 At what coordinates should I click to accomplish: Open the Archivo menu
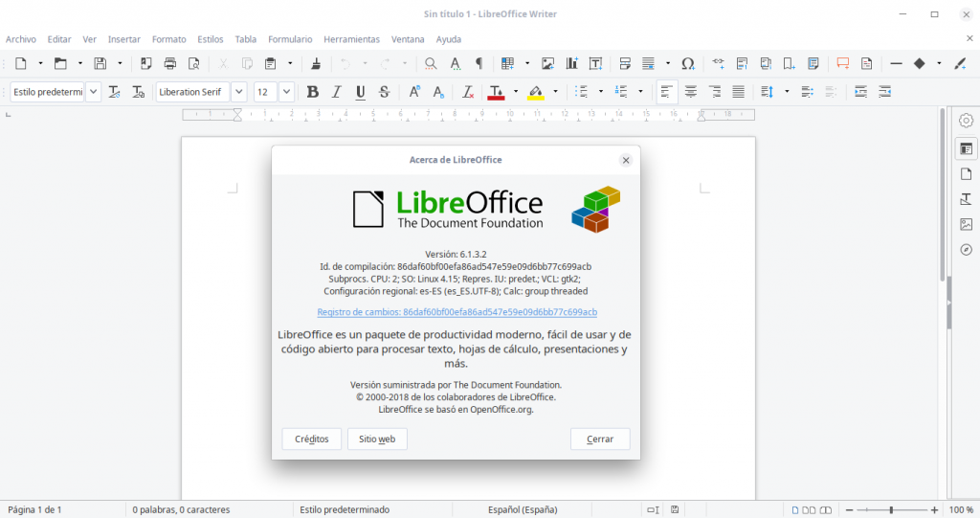pos(21,39)
